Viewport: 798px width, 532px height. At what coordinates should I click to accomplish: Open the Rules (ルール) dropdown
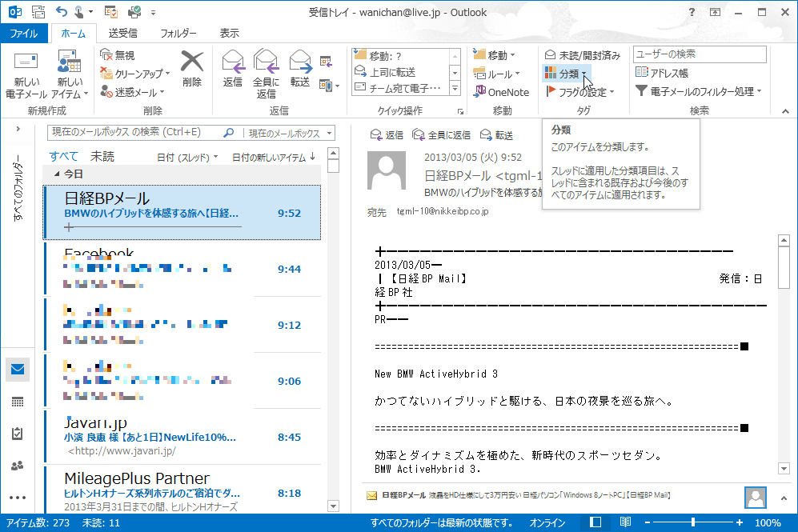(497, 74)
